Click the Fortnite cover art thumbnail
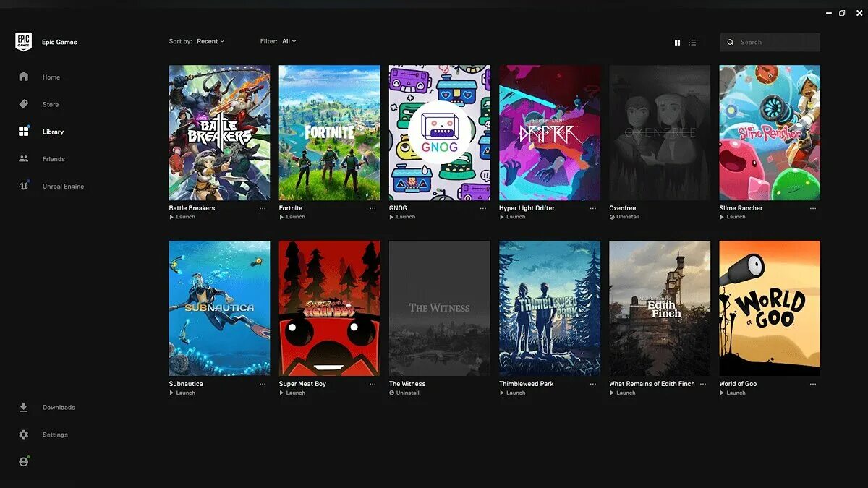The width and height of the screenshot is (868, 488). 329,133
